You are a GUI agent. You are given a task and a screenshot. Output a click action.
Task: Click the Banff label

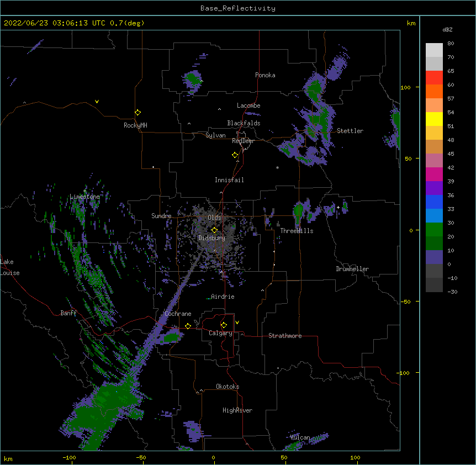pyautogui.click(x=68, y=313)
